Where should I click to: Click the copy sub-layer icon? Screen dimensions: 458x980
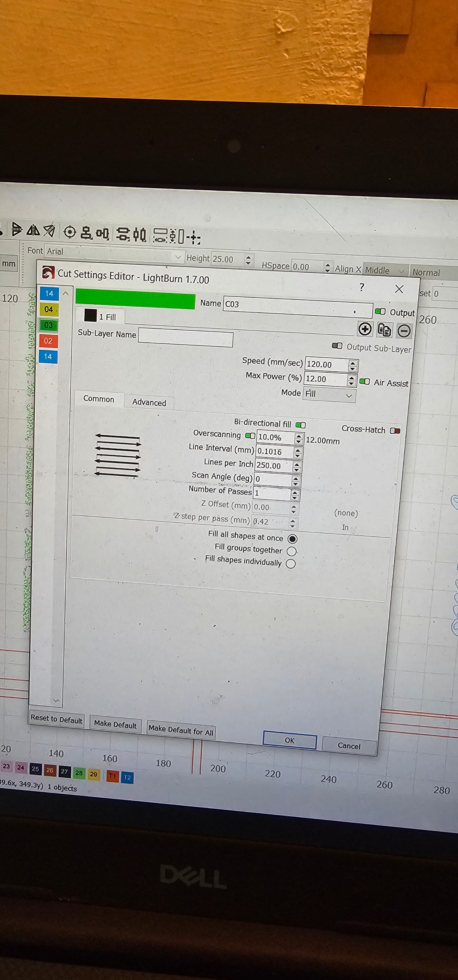pos(384,330)
